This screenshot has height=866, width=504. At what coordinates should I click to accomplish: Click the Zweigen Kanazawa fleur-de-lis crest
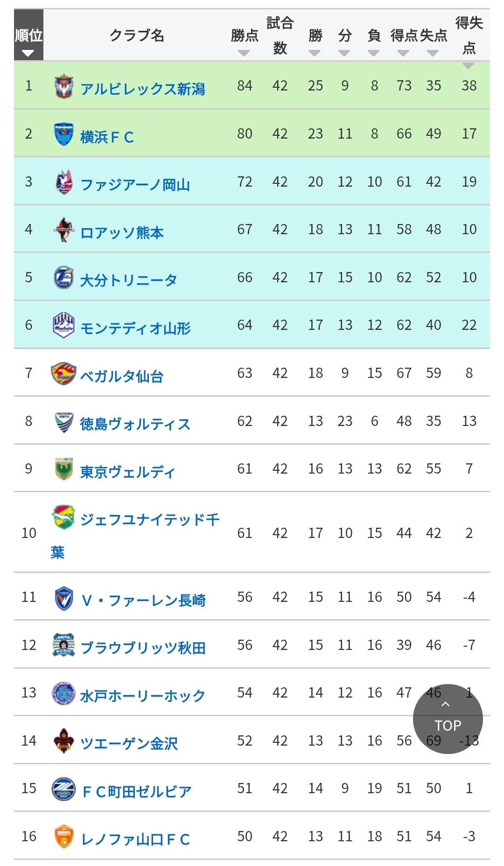point(64,741)
